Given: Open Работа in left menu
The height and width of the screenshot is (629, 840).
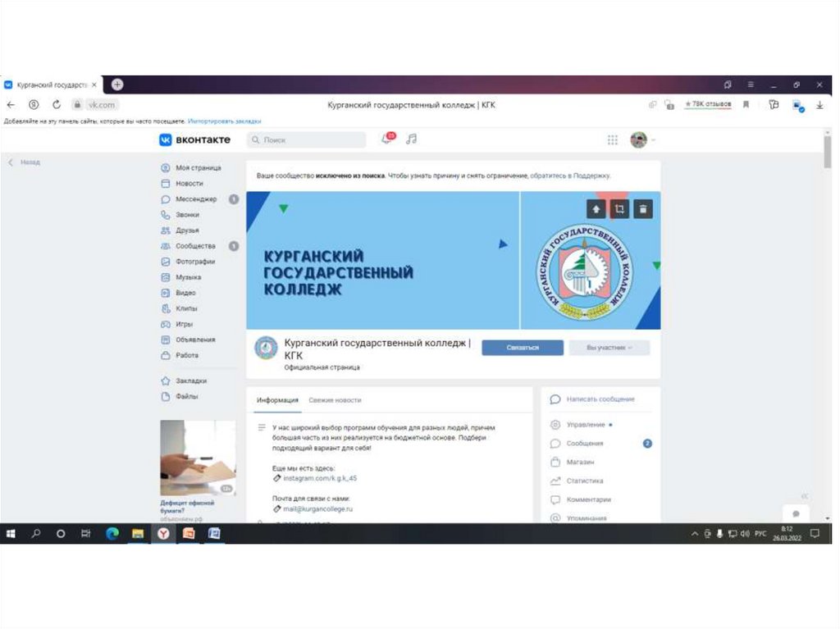Looking at the screenshot, I should (x=180, y=355).
